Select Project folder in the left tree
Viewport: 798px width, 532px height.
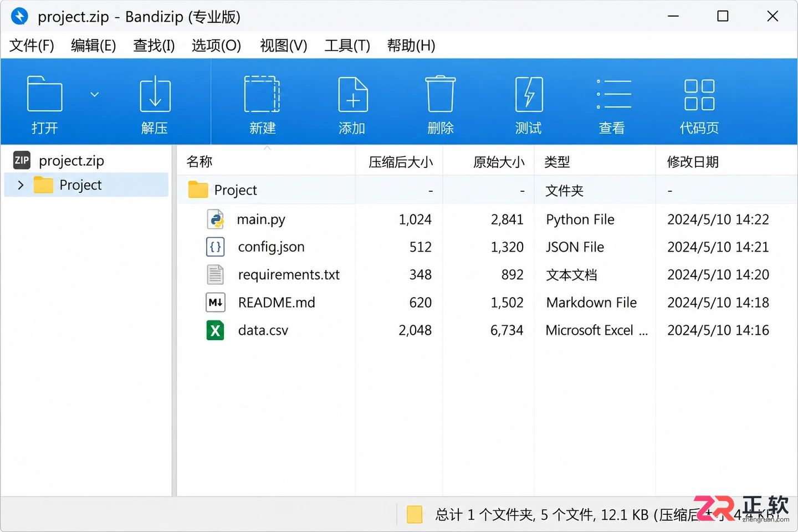coord(86,185)
